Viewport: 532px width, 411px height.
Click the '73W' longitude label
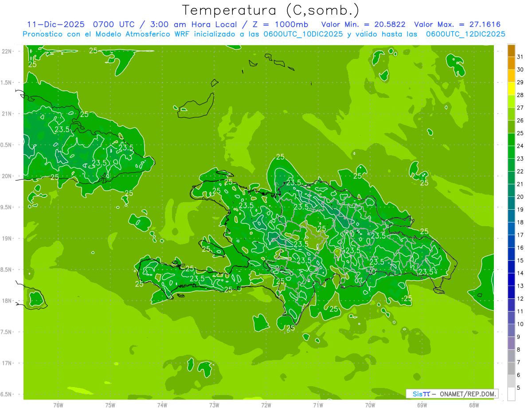coord(214,405)
